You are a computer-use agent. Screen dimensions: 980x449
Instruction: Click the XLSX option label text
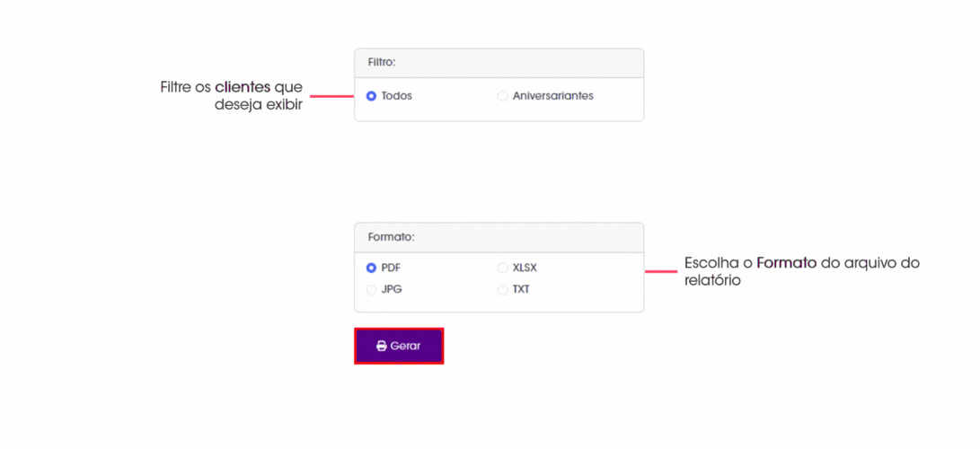click(x=525, y=268)
